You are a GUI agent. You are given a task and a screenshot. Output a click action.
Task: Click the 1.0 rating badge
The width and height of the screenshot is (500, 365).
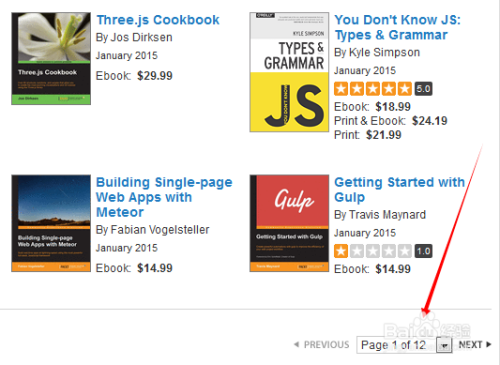click(423, 251)
